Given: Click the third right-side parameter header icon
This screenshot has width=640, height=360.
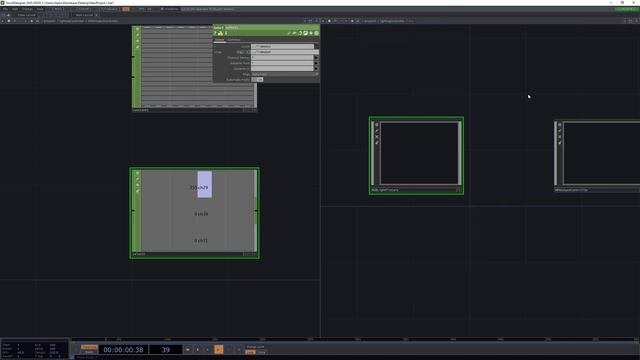Looking at the screenshot, I should click(x=300, y=33).
